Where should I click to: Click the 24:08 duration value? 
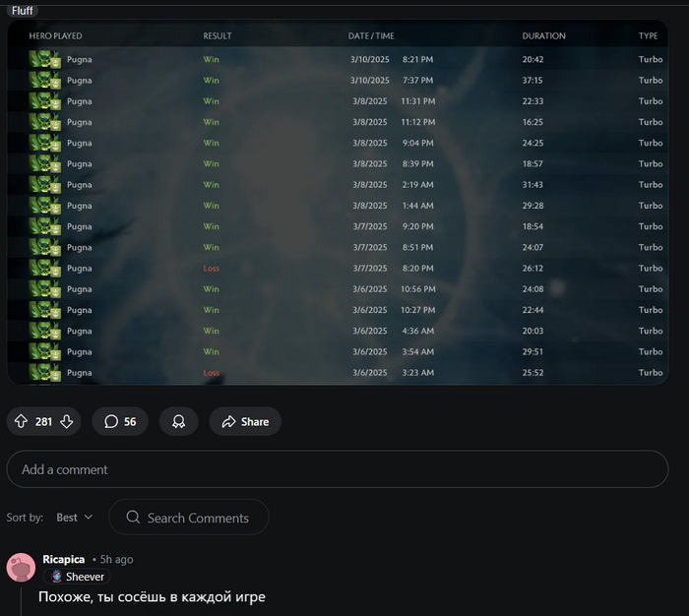tap(532, 289)
